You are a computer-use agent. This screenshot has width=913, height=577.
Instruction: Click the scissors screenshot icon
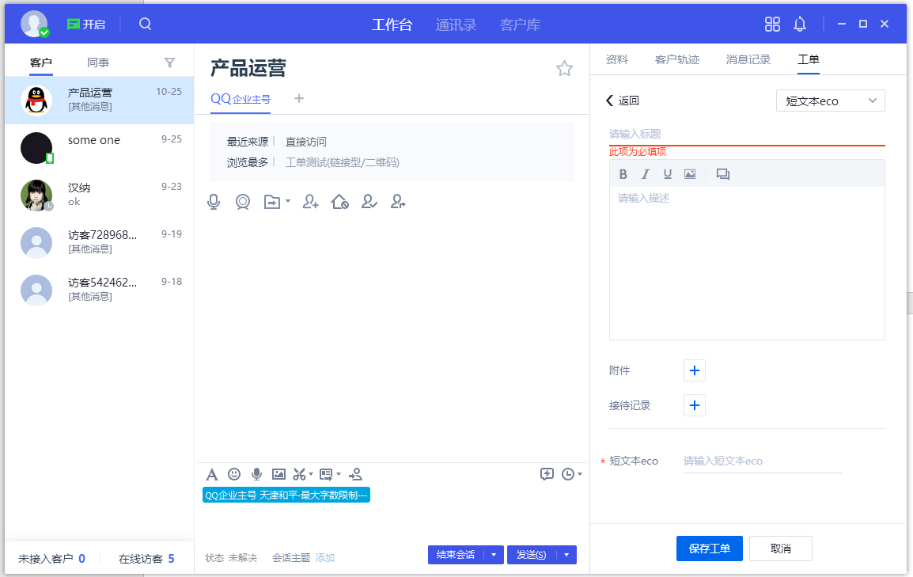click(x=299, y=474)
